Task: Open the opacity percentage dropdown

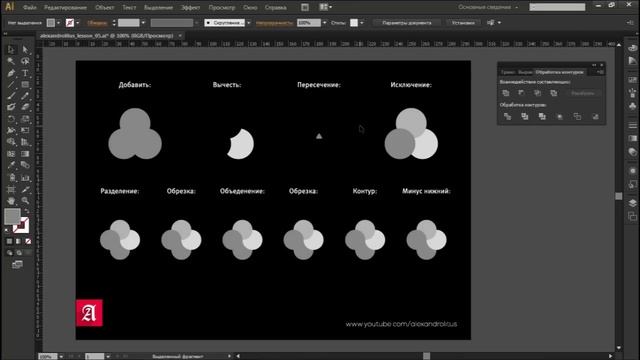Action: point(324,23)
